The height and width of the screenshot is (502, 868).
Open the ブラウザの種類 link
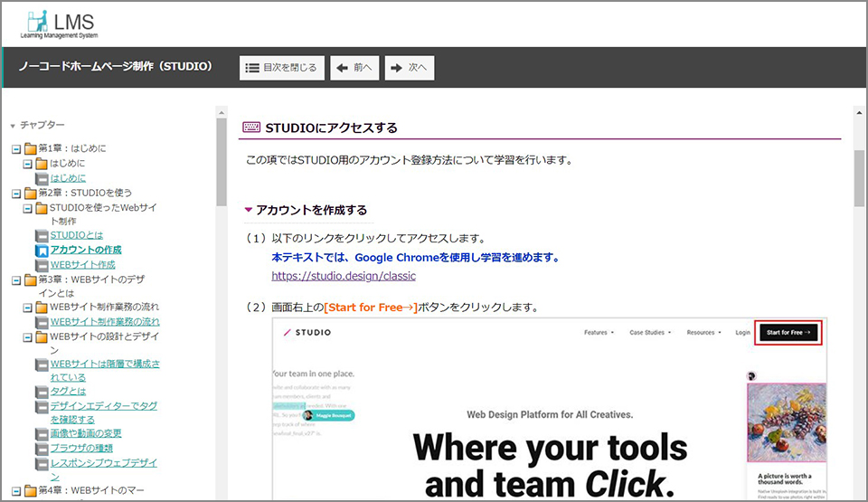(81, 448)
